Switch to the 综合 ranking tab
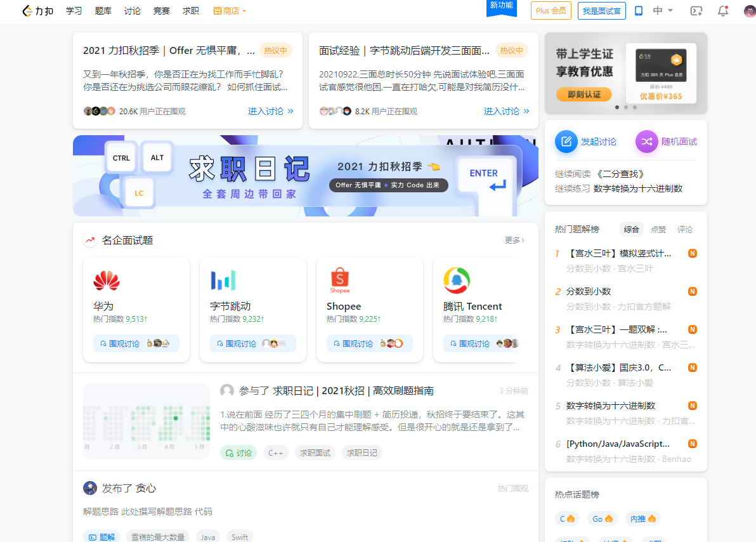 tap(631, 229)
